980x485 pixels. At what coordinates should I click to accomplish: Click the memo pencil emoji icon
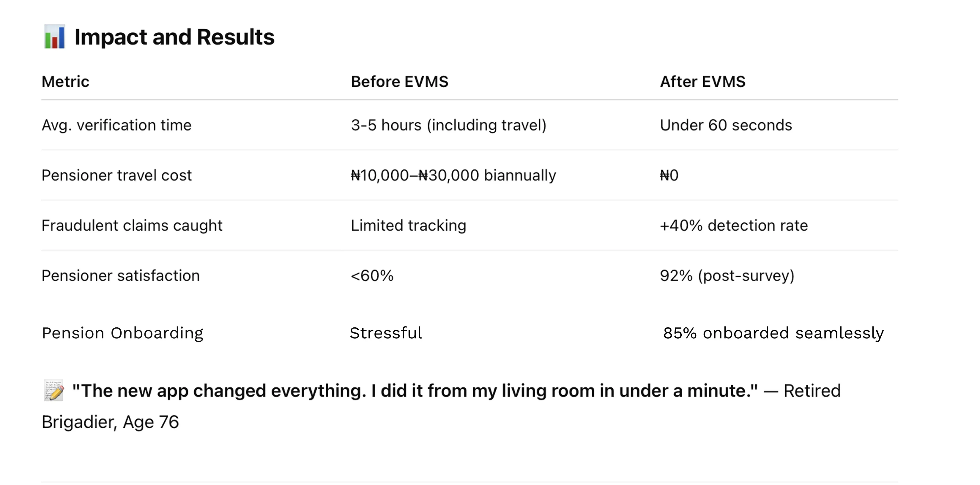54,390
